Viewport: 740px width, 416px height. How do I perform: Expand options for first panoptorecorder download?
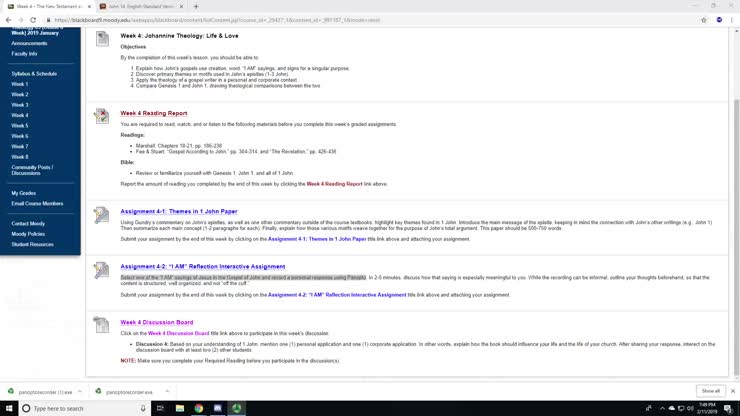[82, 392]
